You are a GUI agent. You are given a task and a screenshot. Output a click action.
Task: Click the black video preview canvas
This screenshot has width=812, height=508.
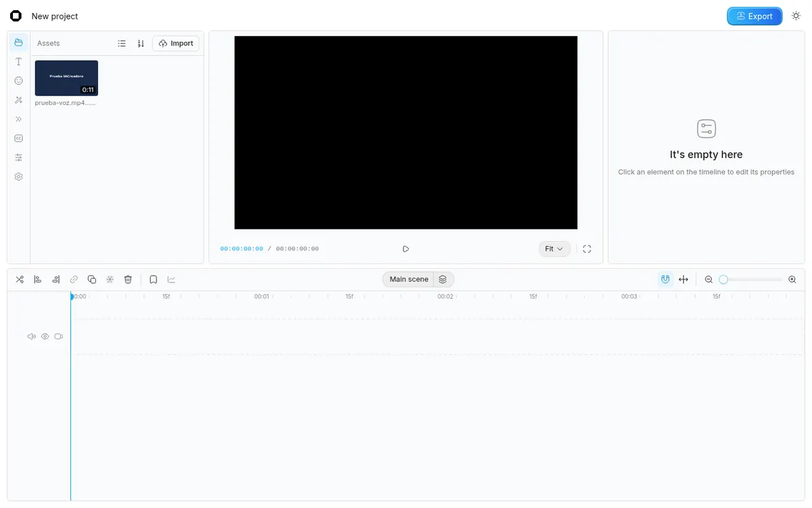(406, 133)
